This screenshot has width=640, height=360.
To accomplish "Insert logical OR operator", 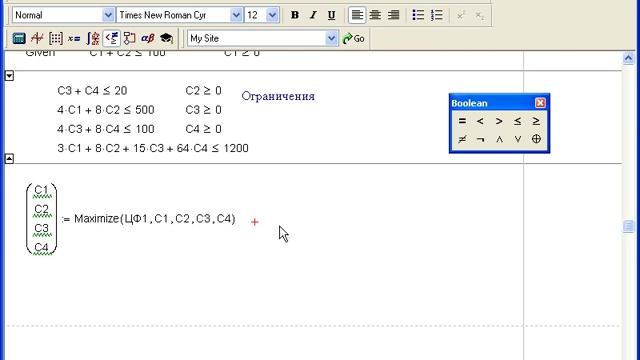I will coord(518,139).
